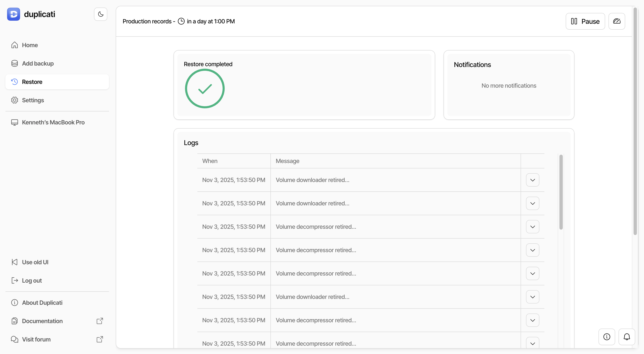Click the Duplicati logo icon
This screenshot has width=644, height=354.
pyautogui.click(x=14, y=14)
